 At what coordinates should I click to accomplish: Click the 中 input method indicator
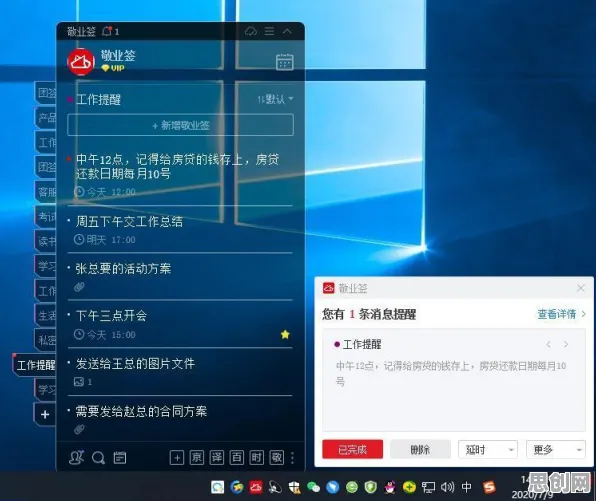coord(466,487)
